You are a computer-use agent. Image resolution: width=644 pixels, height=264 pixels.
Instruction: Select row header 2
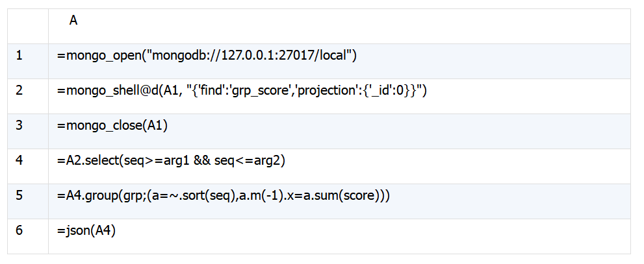[x=28, y=97]
